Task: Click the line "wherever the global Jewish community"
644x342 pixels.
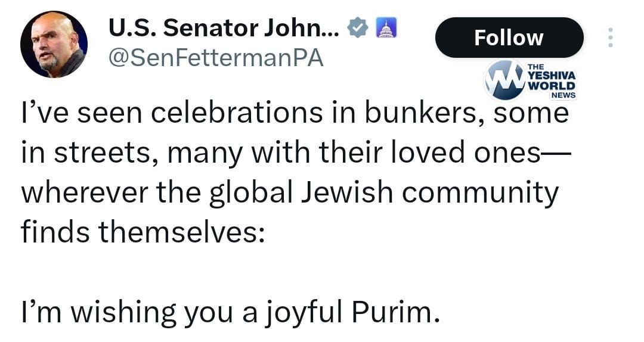Action: point(290,192)
